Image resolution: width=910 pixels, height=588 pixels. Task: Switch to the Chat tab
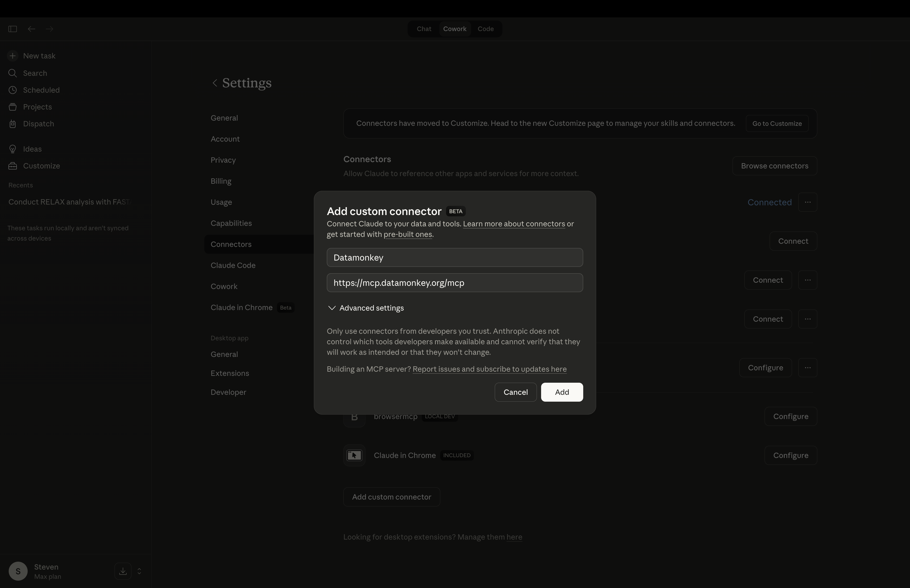click(x=423, y=29)
